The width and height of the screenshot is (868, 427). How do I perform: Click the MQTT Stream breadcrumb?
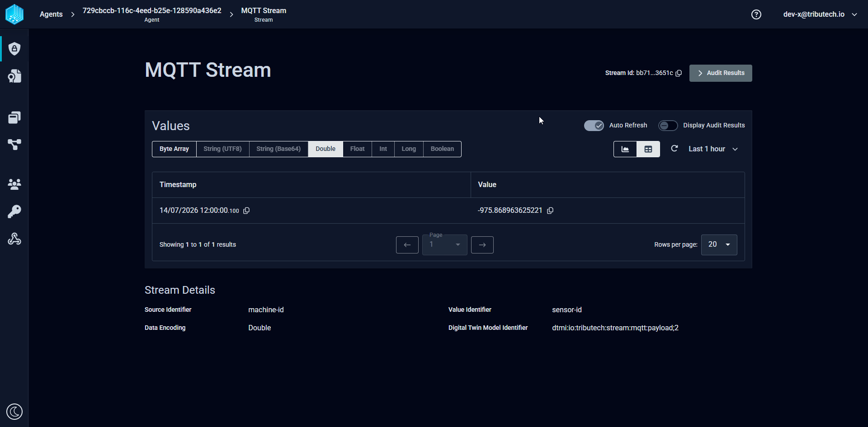264,14
